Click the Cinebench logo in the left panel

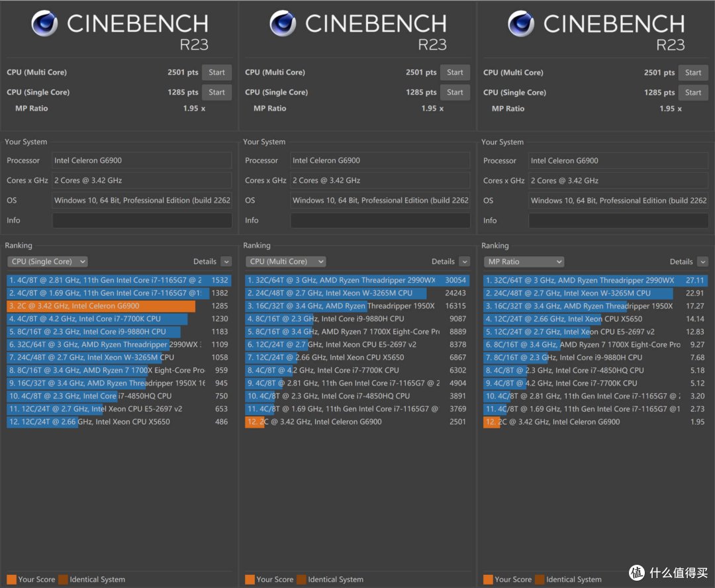coord(45,23)
